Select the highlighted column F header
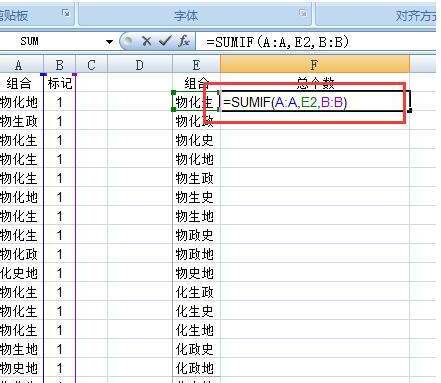Image resolution: width=441 pixels, height=383 pixels. pyautogui.click(x=315, y=65)
